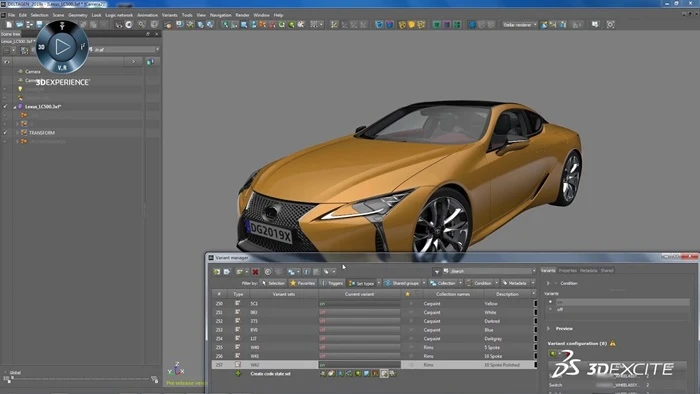Click Create code state set

[271, 373]
